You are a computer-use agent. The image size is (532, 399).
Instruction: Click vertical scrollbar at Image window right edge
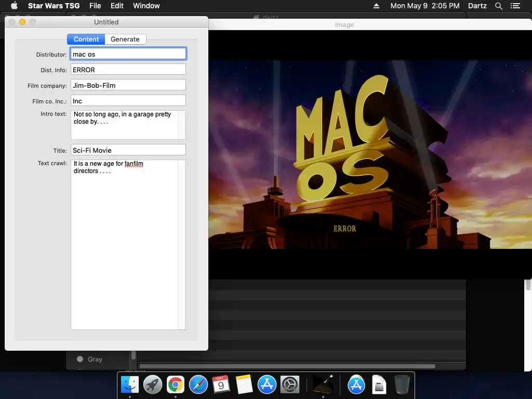click(x=528, y=284)
